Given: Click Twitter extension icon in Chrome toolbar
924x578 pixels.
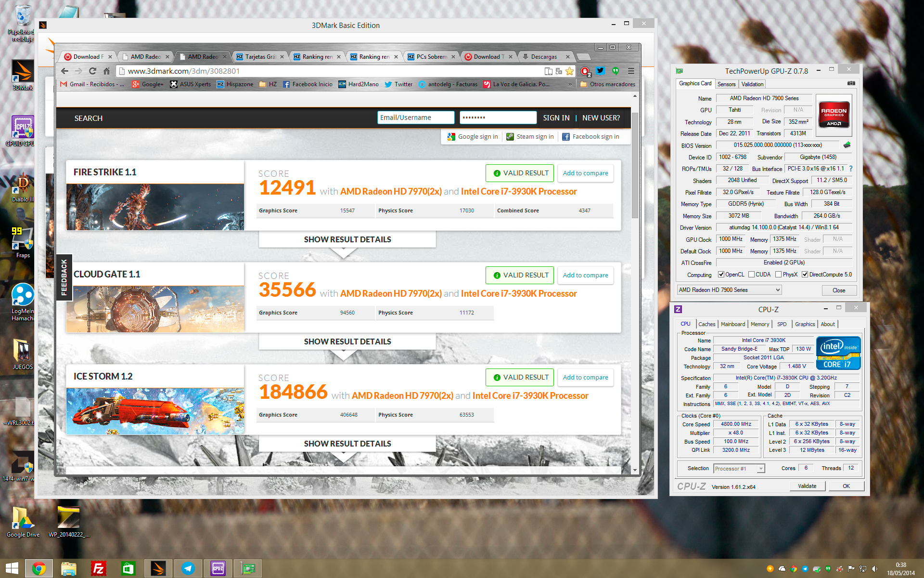Looking at the screenshot, I should pos(600,71).
